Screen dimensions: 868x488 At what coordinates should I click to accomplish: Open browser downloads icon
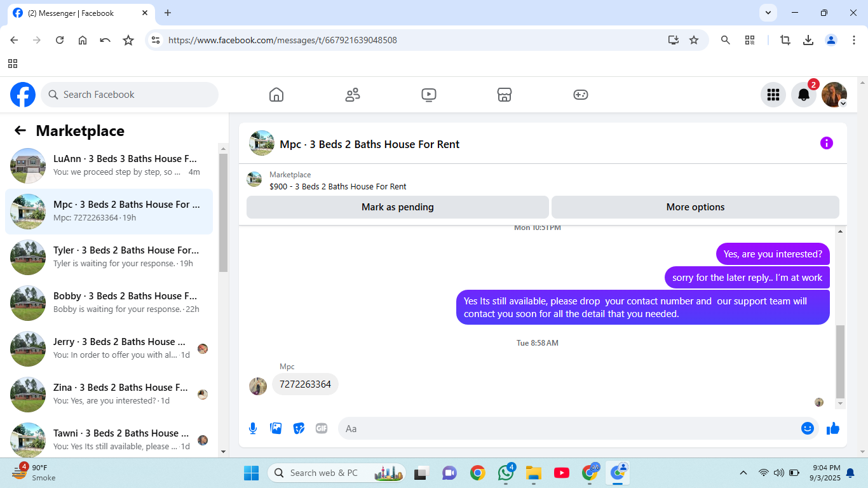808,40
